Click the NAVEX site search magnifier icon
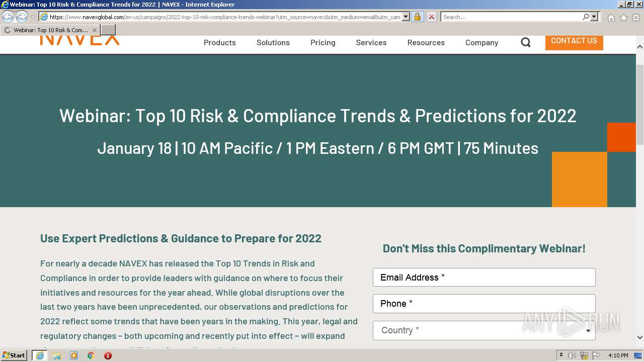Image resolution: width=644 pixels, height=362 pixels. tap(526, 43)
